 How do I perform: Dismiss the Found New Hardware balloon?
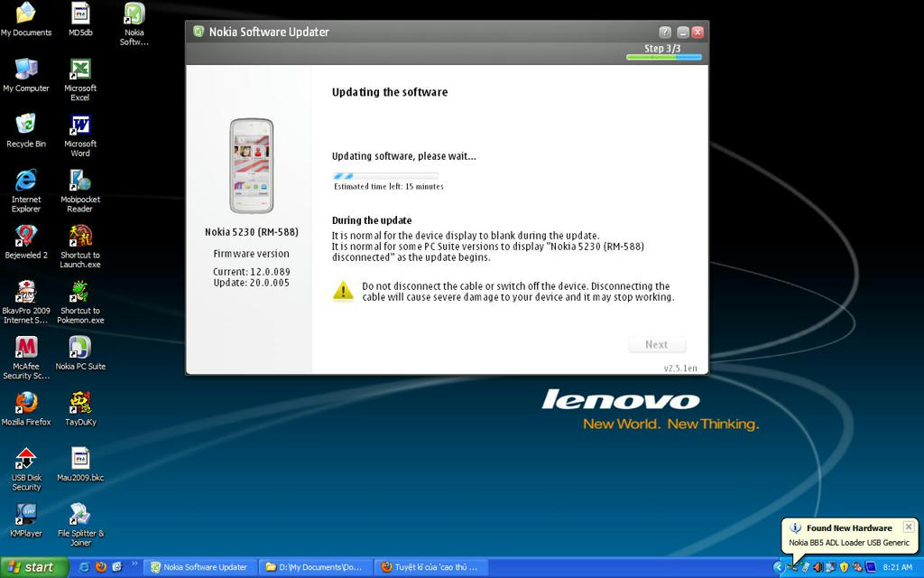tap(908, 527)
